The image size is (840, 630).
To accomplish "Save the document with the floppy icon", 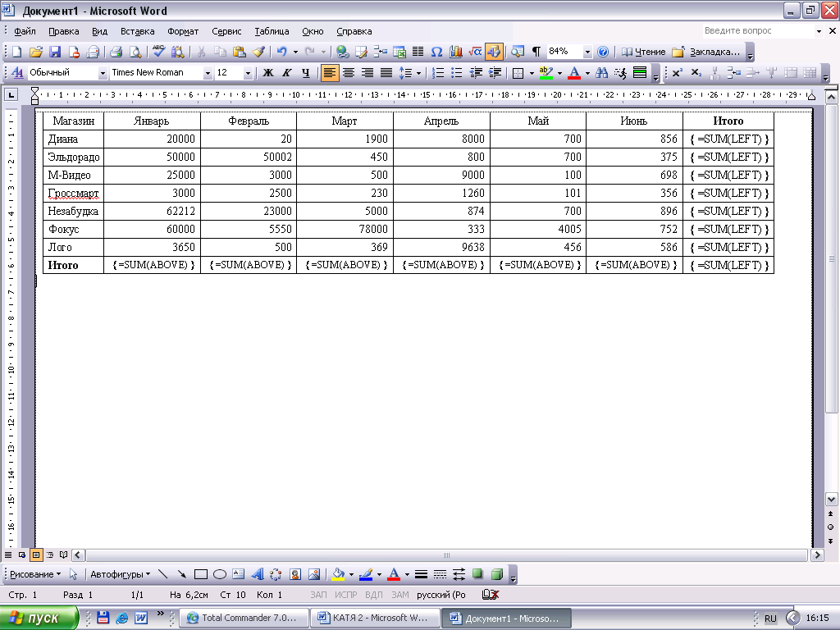I will pos(55,52).
